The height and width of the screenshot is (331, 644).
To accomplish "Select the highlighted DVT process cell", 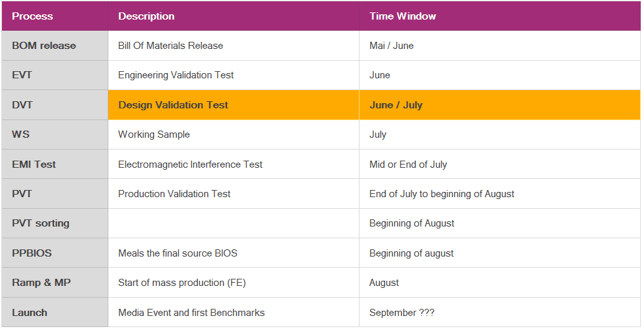I will click(x=22, y=105).
